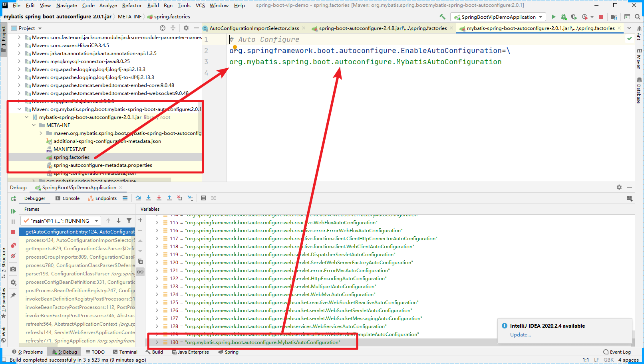This screenshot has height=364, width=644.
Task: Open Event Log button
Action: coord(617,352)
